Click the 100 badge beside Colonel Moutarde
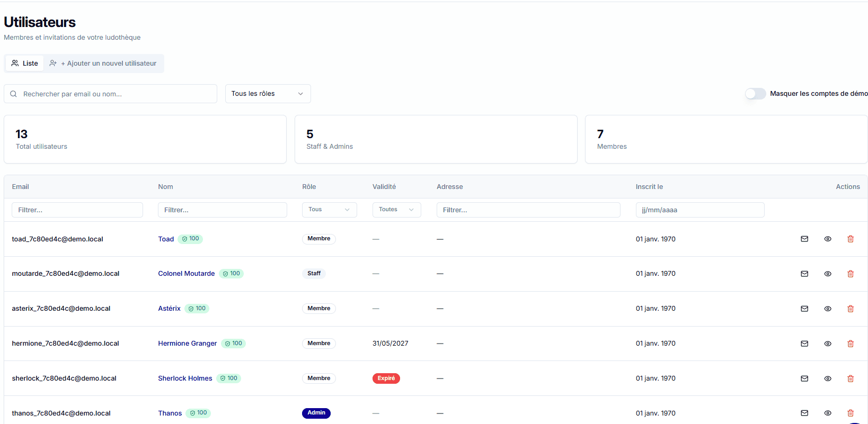 231,274
